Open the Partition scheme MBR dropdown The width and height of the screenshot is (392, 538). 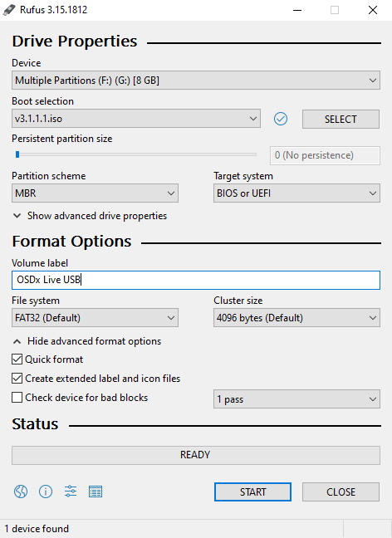click(x=95, y=193)
